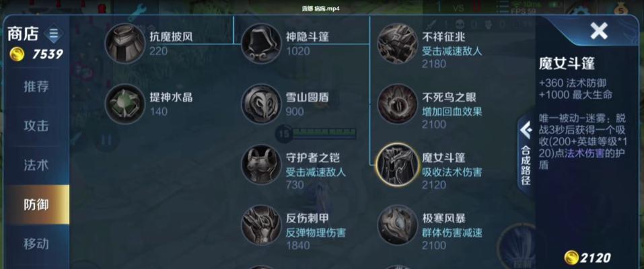Click the highlighted 魔女斗篷 item icon

pyautogui.click(x=397, y=164)
